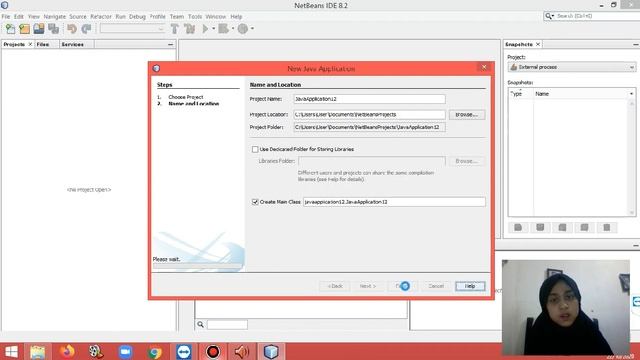This screenshot has width=640, height=360.
Task: Switch to the Services tab
Action: 73,44
